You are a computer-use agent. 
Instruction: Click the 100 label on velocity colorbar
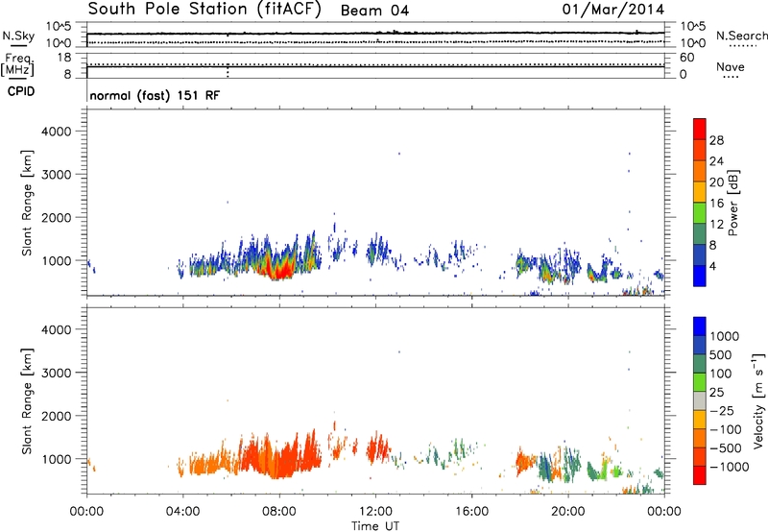tap(721, 374)
